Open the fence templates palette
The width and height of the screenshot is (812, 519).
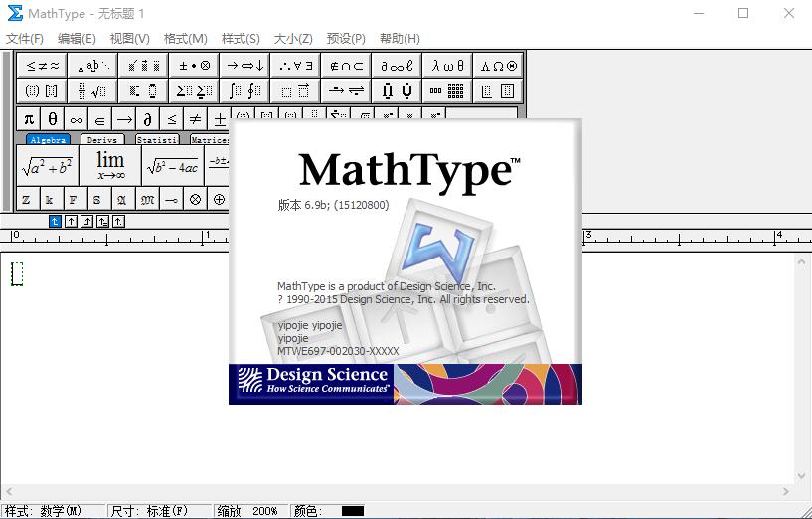click(x=42, y=91)
